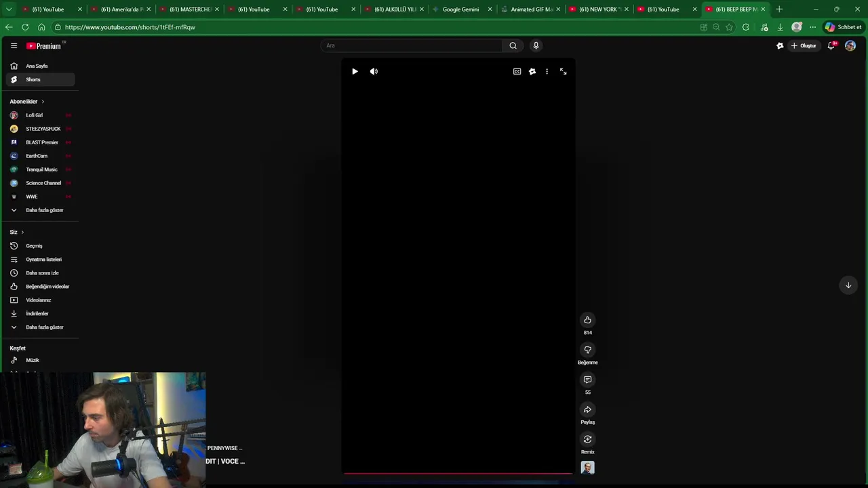Open the 55 comments panel

(588, 380)
